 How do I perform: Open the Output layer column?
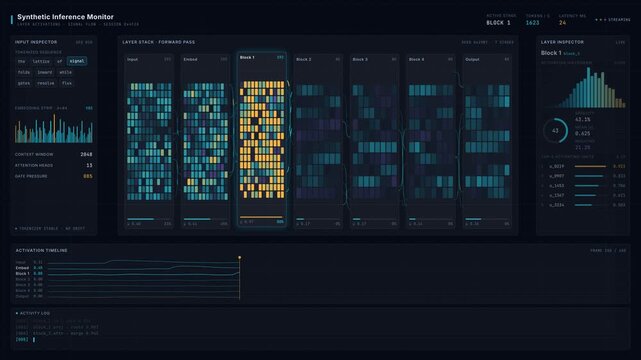click(487, 141)
